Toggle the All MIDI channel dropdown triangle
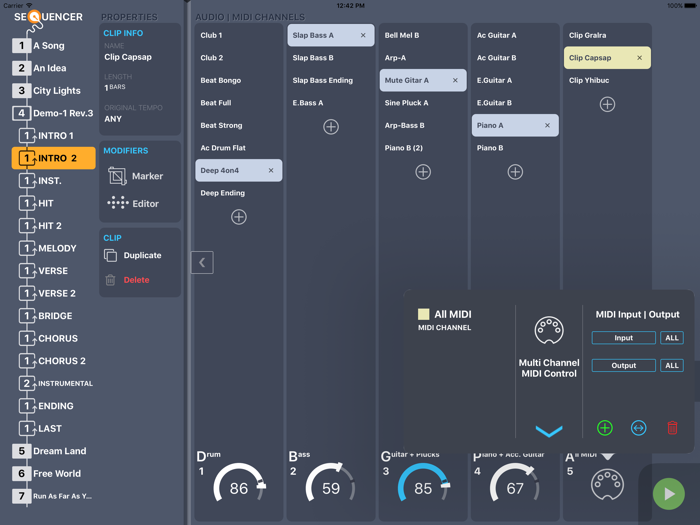 coord(608,457)
